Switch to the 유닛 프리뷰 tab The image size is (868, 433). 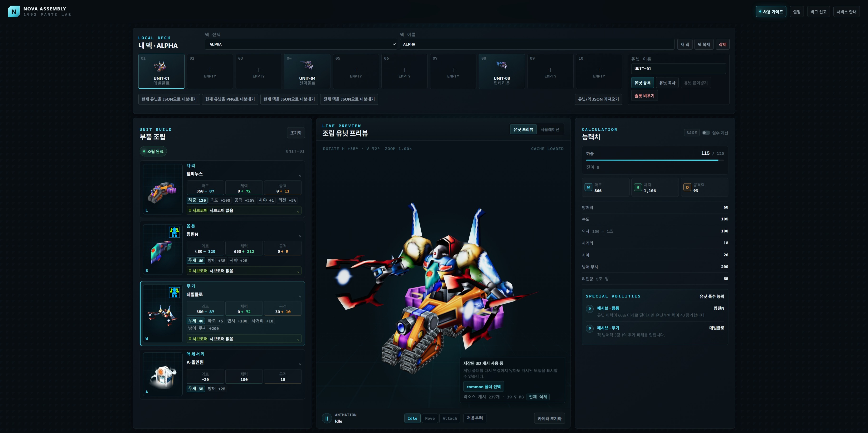point(523,129)
